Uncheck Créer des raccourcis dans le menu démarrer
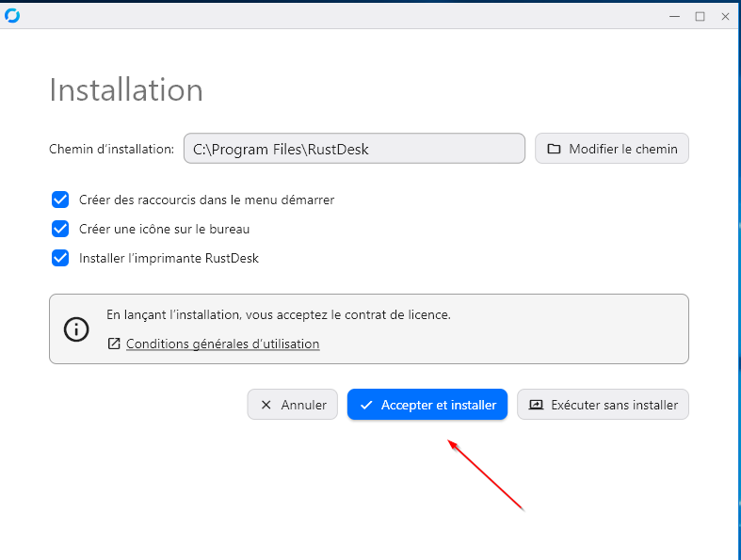The image size is (741, 560). coord(60,200)
